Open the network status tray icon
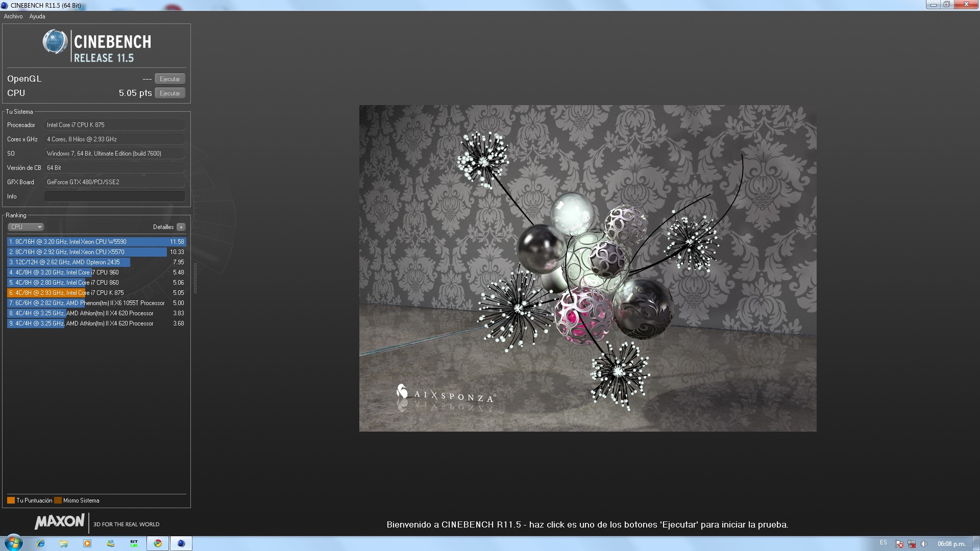The width and height of the screenshot is (980, 551). pyautogui.click(x=912, y=544)
